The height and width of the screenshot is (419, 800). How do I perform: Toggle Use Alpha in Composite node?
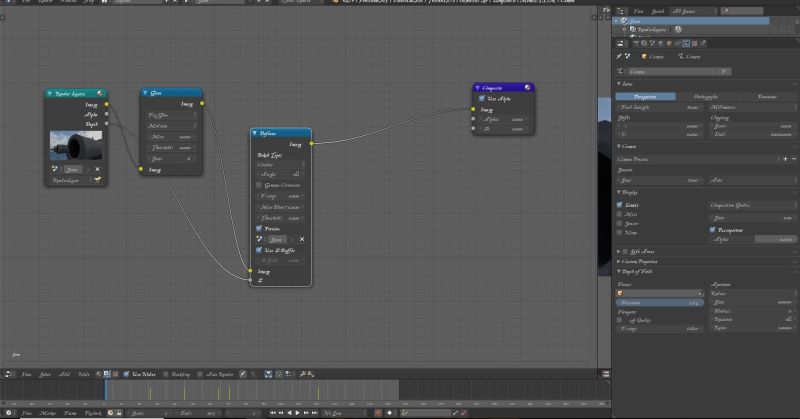482,98
